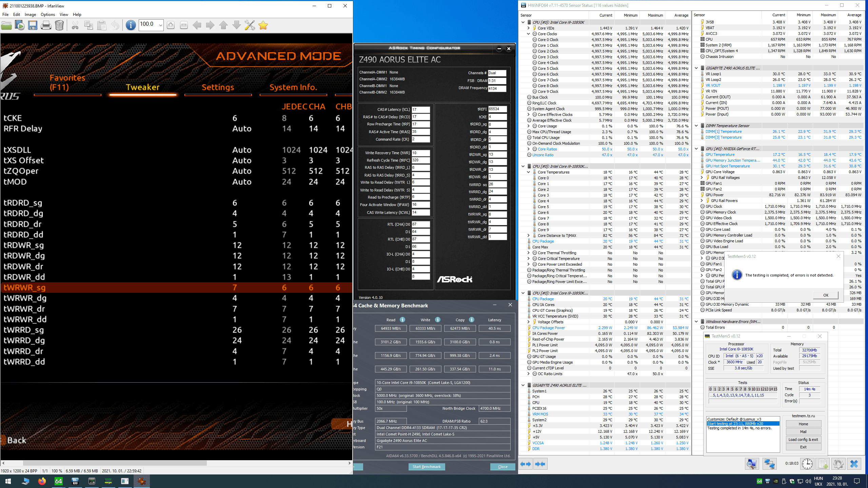Collapse the Core Clocks tree node
868x488 pixels.
click(528, 34)
